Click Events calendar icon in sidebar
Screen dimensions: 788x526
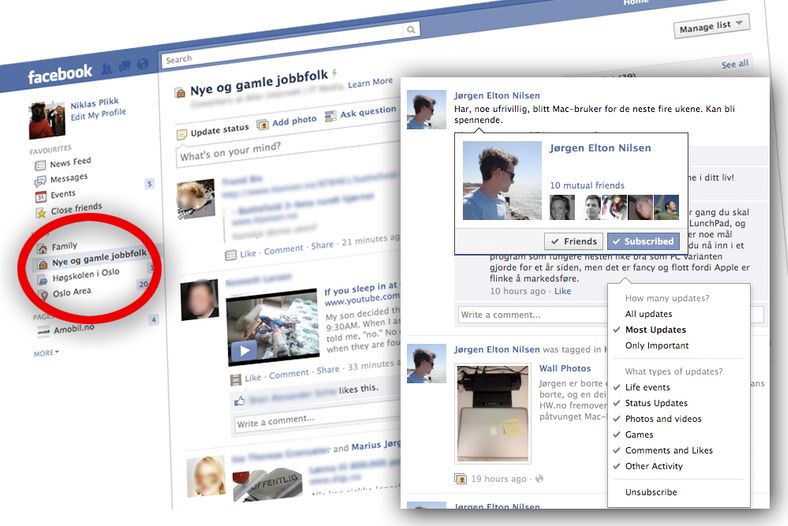[x=40, y=196]
